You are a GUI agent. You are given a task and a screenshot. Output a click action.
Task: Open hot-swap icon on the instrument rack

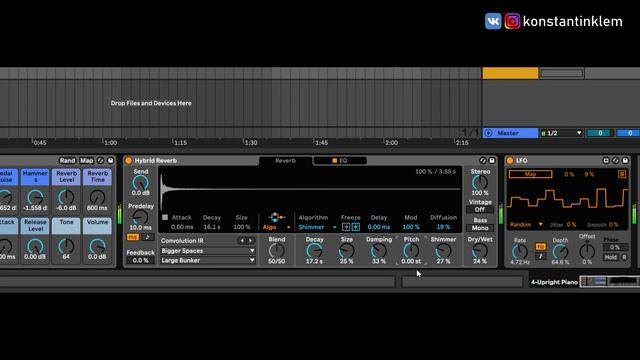click(101, 161)
